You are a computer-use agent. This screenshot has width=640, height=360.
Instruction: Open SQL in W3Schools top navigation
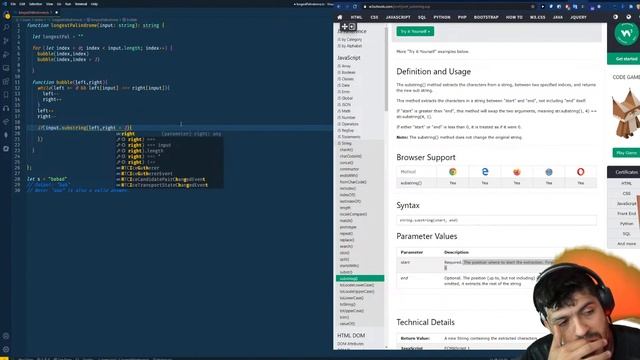click(x=422, y=17)
